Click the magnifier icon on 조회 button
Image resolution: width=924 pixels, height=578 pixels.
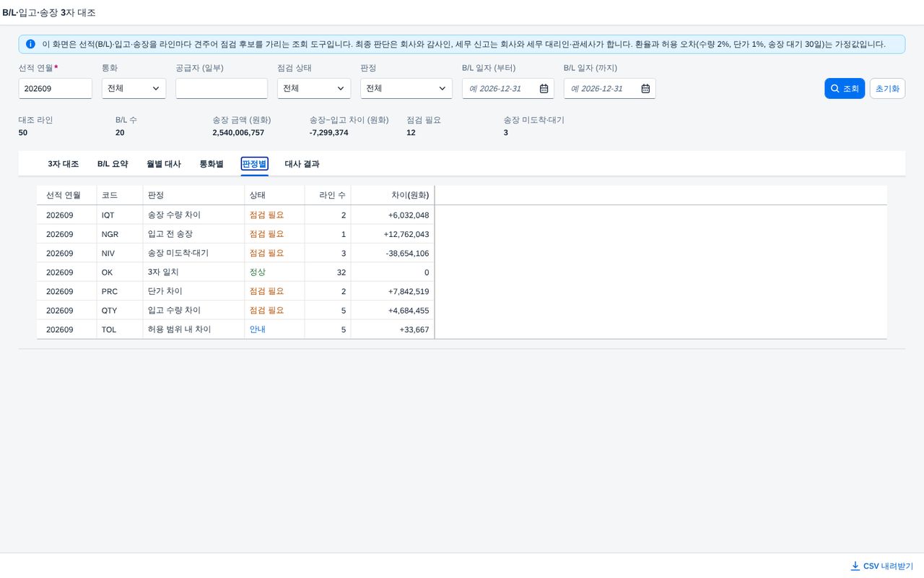point(835,88)
